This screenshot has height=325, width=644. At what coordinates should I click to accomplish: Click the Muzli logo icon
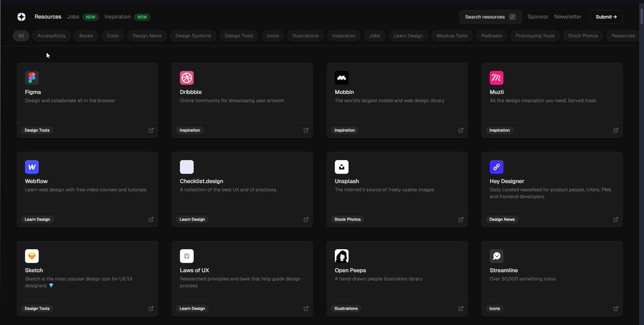496,78
